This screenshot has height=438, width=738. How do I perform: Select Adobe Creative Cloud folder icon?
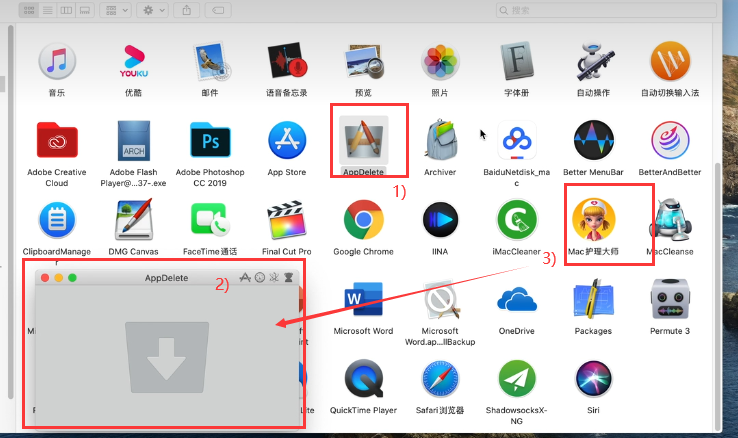[x=57, y=140]
